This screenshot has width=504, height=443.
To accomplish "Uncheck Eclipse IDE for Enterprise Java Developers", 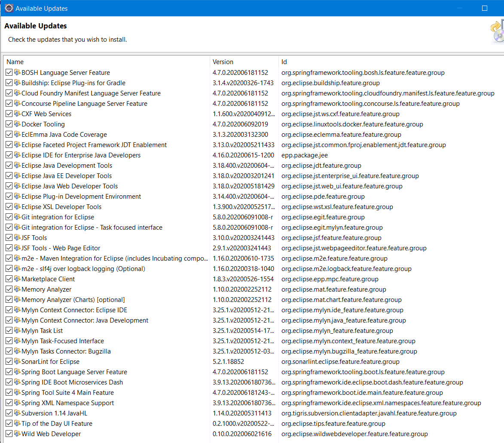I will [x=9, y=155].
